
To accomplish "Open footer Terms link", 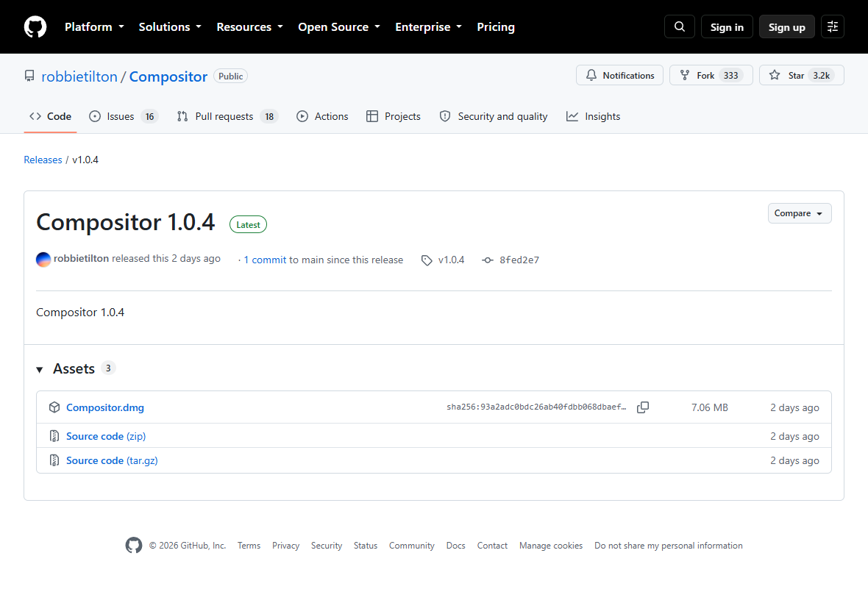I will 249,546.
